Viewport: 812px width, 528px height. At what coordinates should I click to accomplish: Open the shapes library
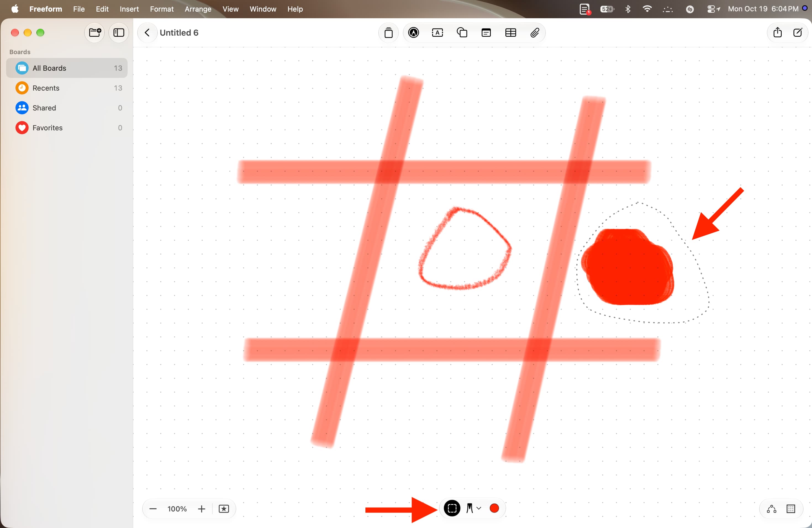pos(462,33)
